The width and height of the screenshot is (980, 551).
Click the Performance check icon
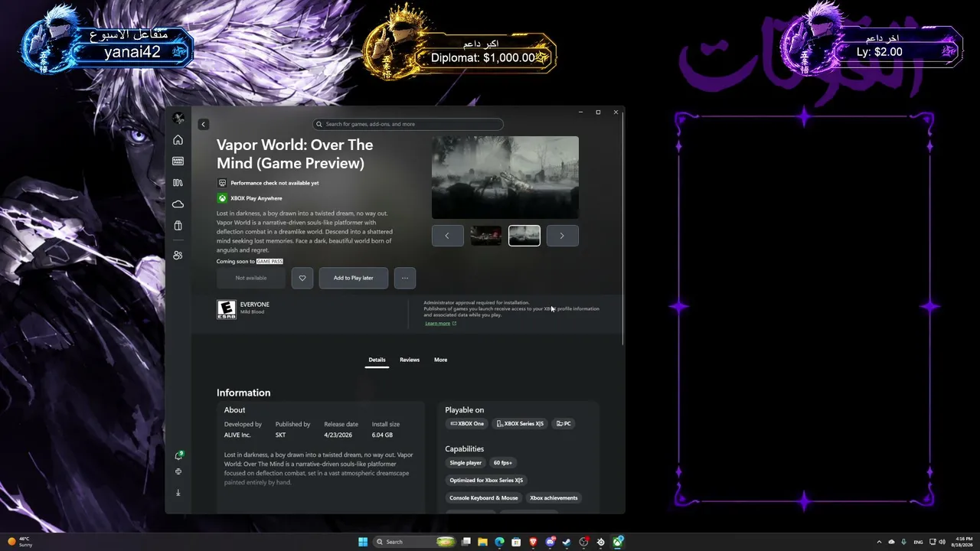[x=222, y=183]
